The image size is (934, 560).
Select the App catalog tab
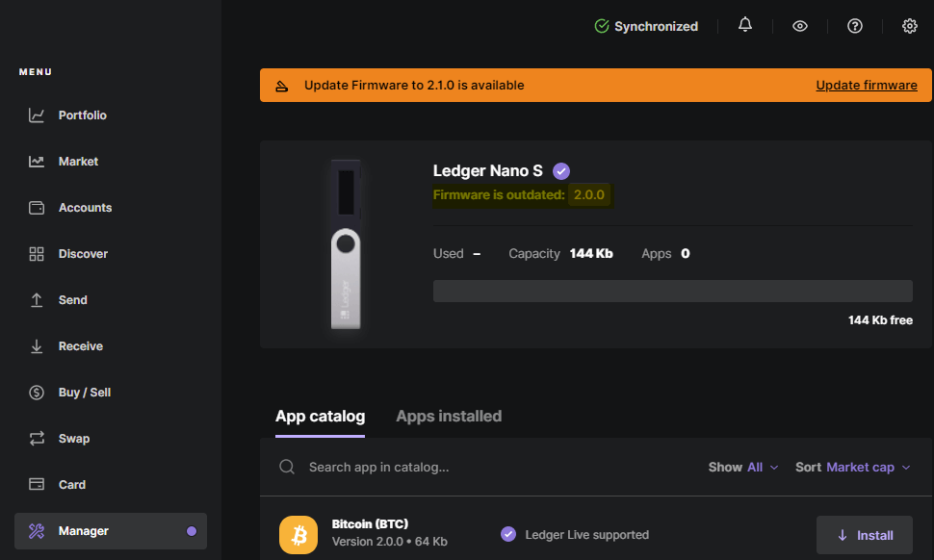[x=320, y=416]
